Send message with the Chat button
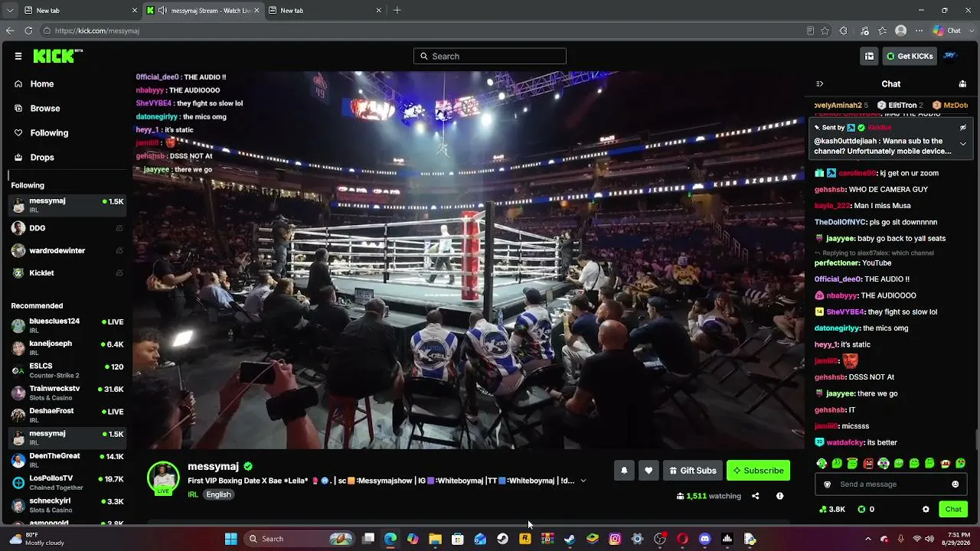The width and height of the screenshot is (980, 551). [x=953, y=510]
